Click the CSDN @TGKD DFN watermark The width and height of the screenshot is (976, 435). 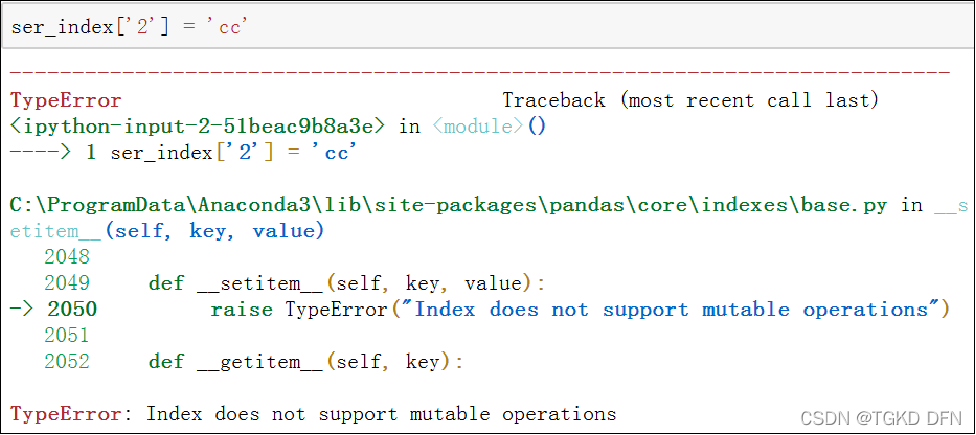(880, 417)
